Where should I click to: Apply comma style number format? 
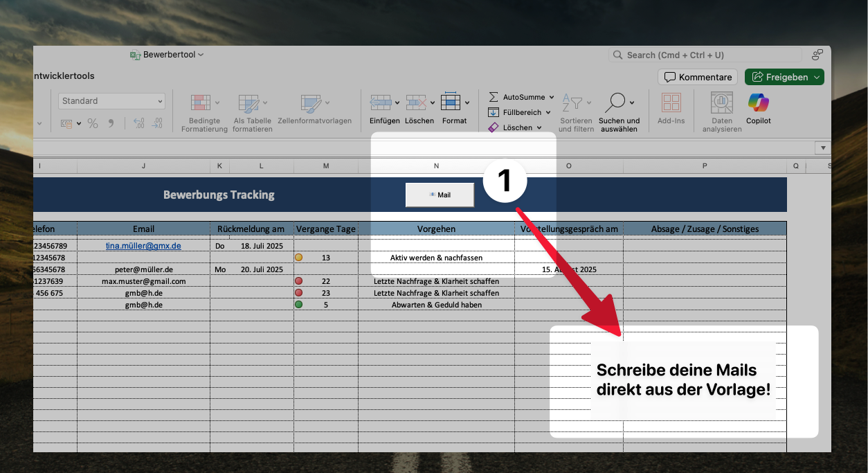[x=111, y=123]
